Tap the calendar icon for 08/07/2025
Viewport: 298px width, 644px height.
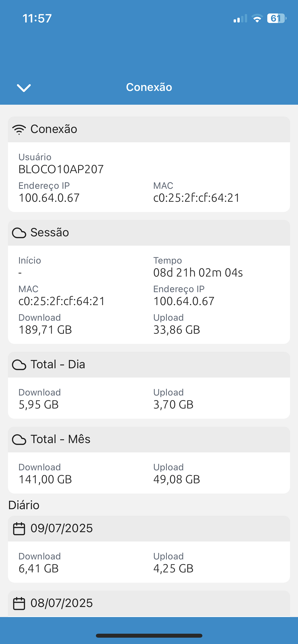coord(19,603)
